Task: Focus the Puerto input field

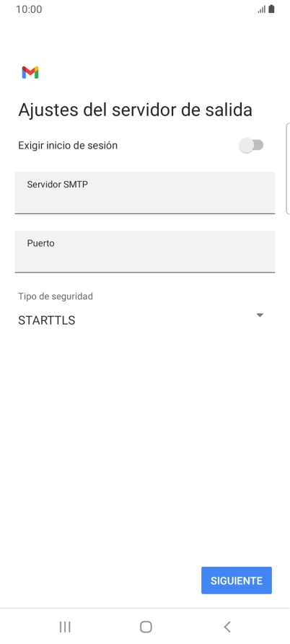Action: coord(145,252)
